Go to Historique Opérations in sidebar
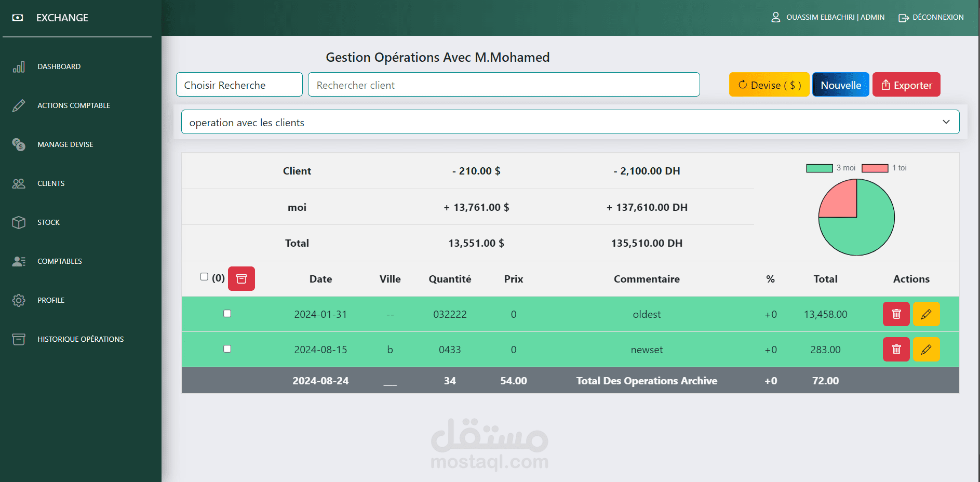 80,339
